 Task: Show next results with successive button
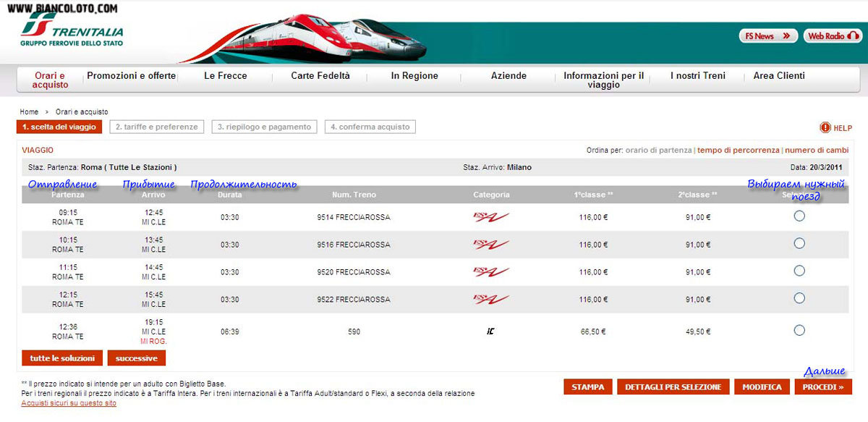137,358
